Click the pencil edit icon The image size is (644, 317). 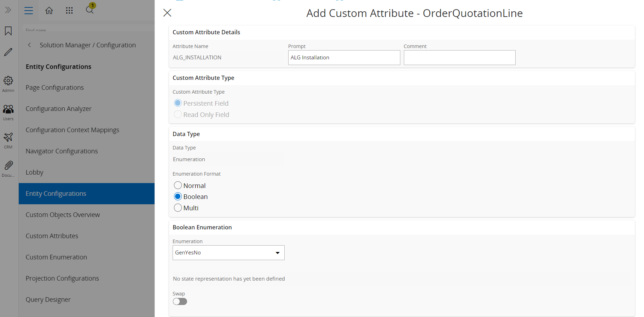coord(8,52)
